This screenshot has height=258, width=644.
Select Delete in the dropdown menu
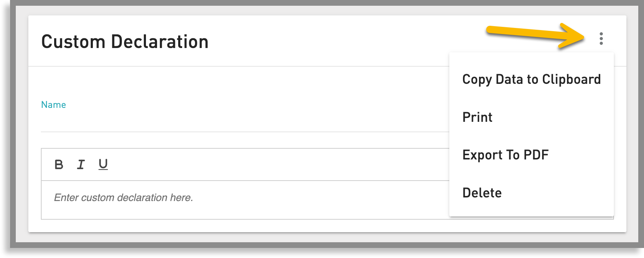[482, 193]
